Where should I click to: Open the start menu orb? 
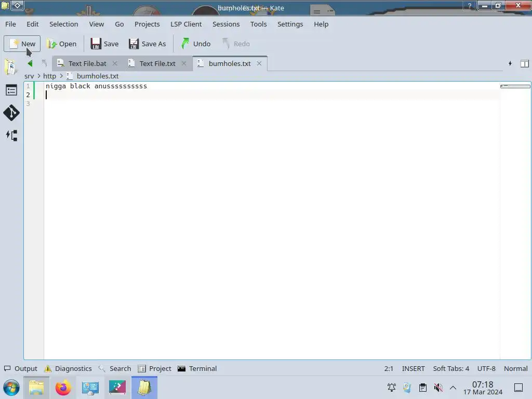11,388
